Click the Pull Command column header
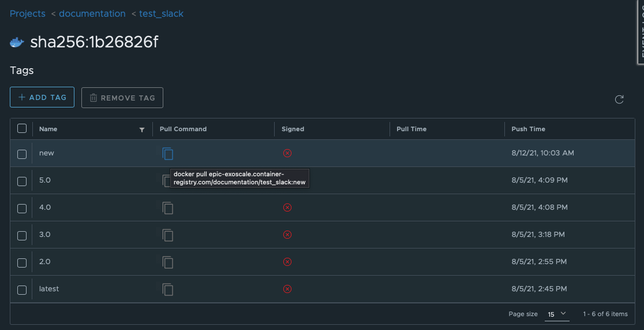This screenshot has width=644, height=330. point(183,129)
